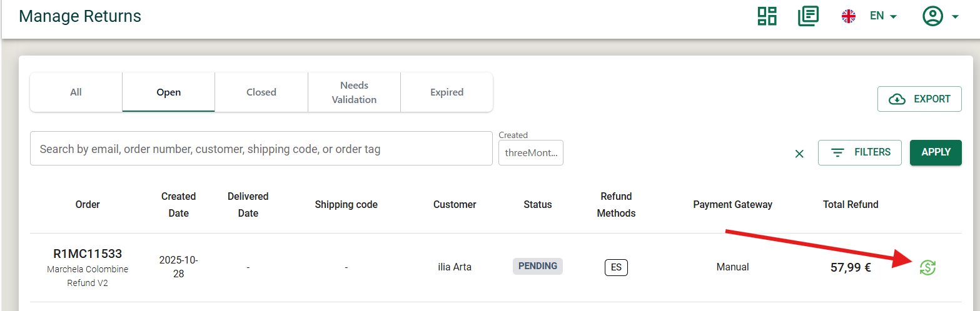The height and width of the screenshot is (311, 980).
Task: Click the cloud download icon in Export
Action: click(897, 99)
